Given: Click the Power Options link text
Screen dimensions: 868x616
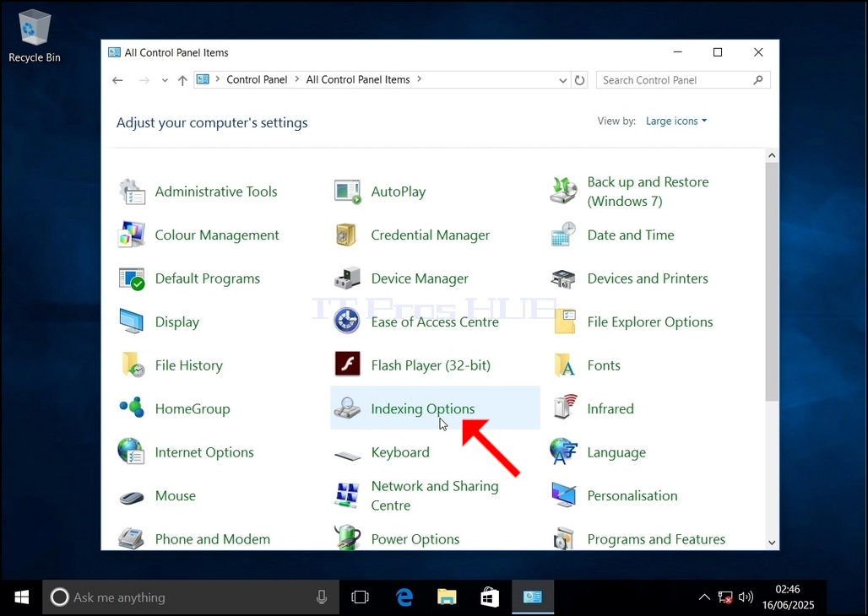Looking at the screenshot, I should (x=415, y=539).
